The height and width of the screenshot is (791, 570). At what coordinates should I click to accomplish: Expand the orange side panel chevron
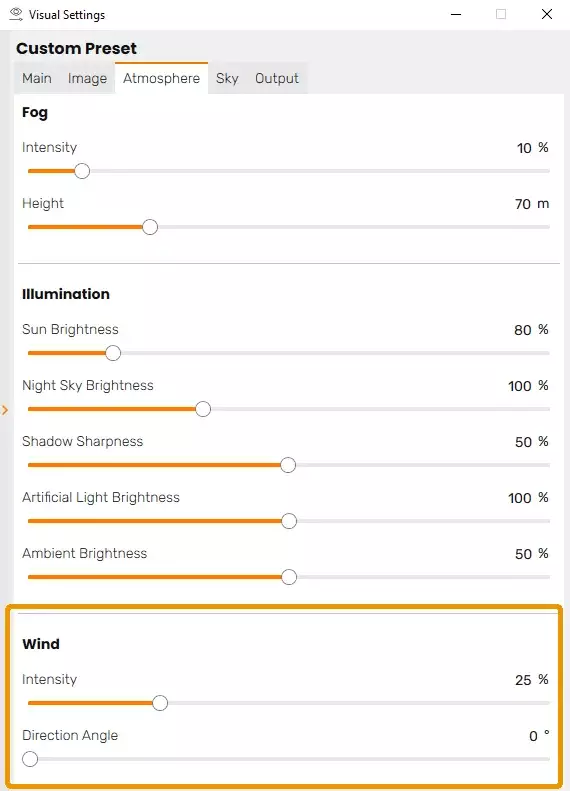(x=5, y=410)
